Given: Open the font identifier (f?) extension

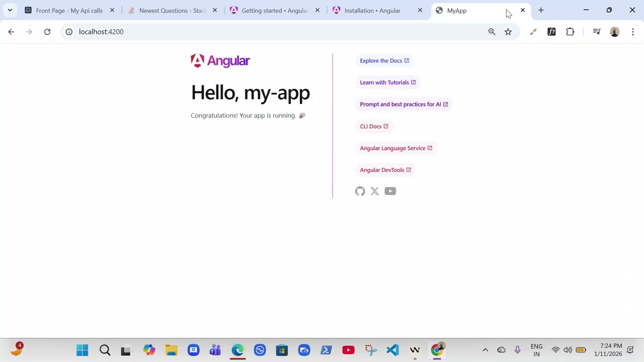Looking at the screenshot, I should tap(551, 32).
